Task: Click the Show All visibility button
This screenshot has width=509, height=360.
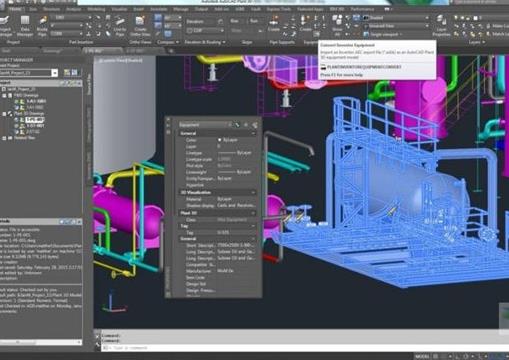Action: [337, 27]
